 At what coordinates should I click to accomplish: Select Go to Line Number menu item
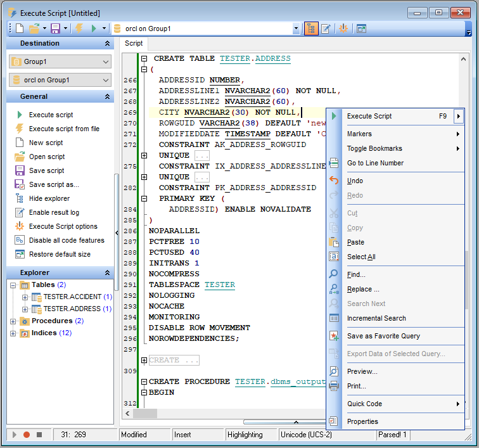375,163
